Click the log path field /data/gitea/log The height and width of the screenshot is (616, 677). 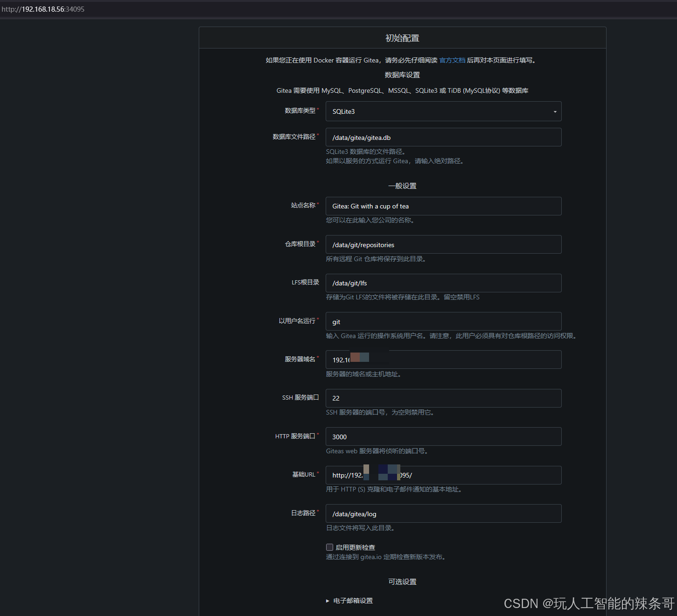point(443,513)
